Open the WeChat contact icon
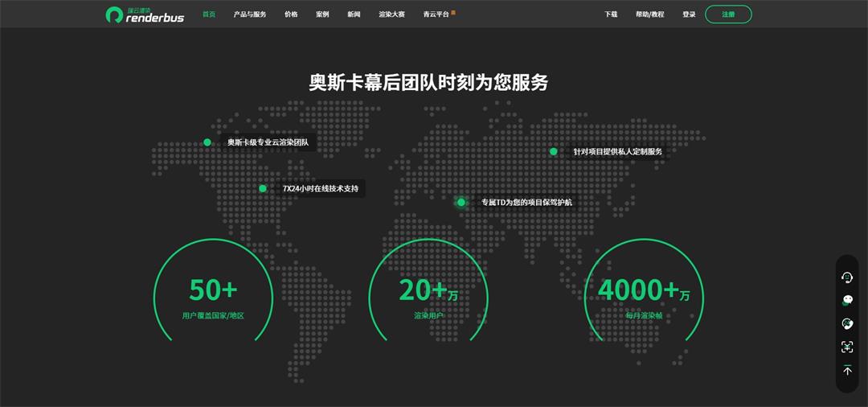 (847, 300)
